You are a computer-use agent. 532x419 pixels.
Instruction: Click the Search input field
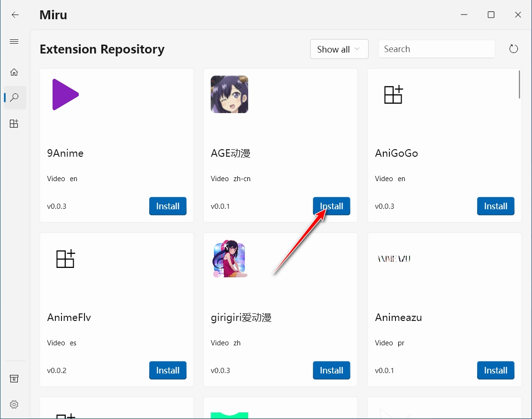pos(436,49)
